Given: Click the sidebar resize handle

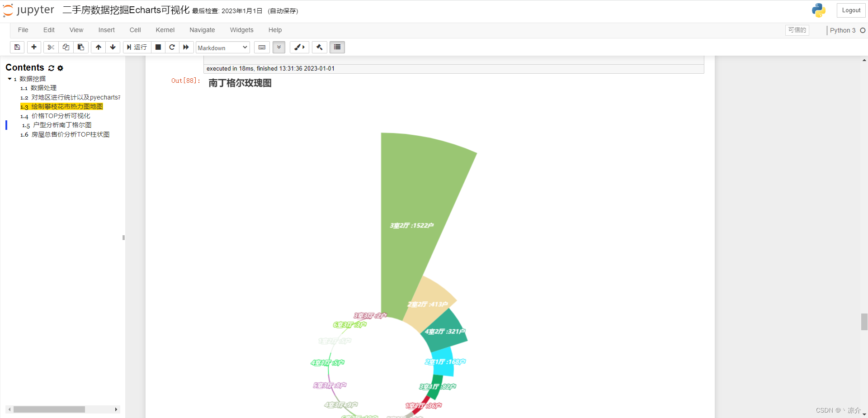Looking at the screenshot, I should tap(123, 237).
